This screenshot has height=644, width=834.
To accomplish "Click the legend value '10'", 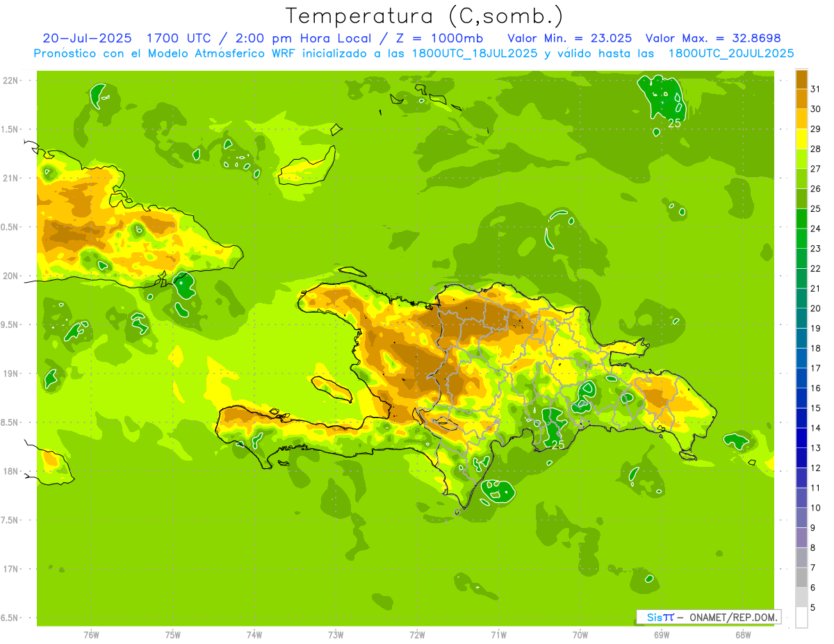I will (816, 508).
